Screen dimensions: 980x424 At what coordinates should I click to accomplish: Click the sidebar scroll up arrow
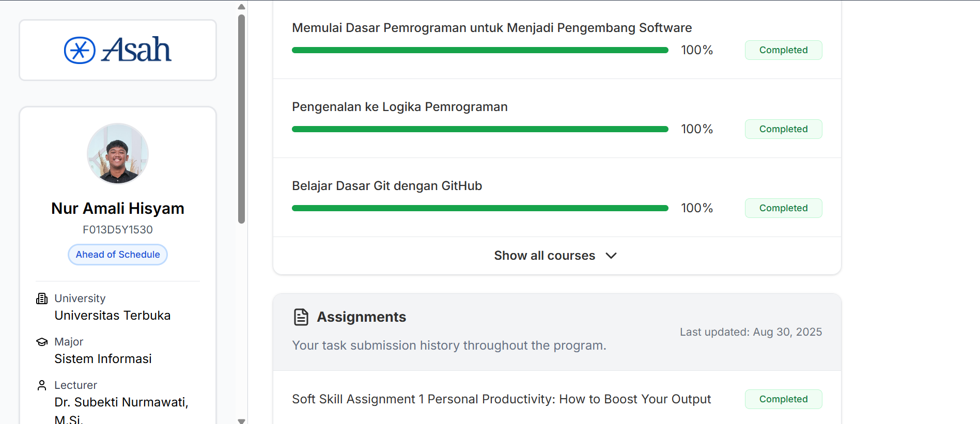[241, 7]
